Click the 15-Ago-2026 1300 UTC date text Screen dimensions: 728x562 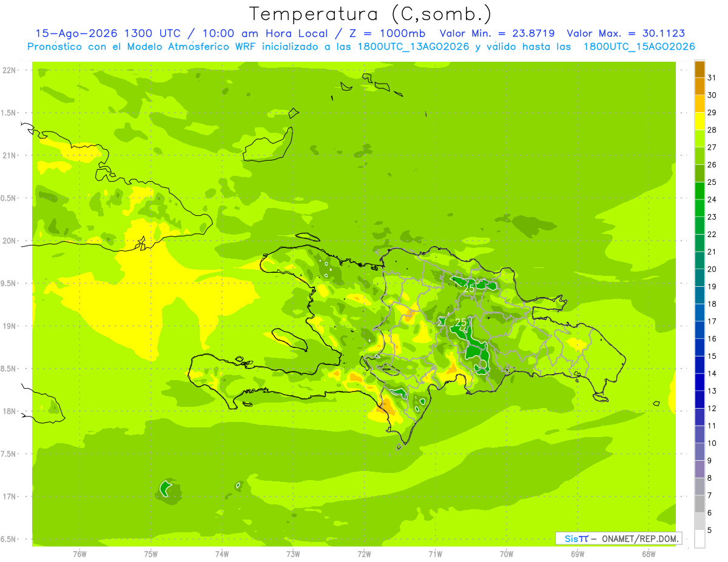click(x=107, y=34)
